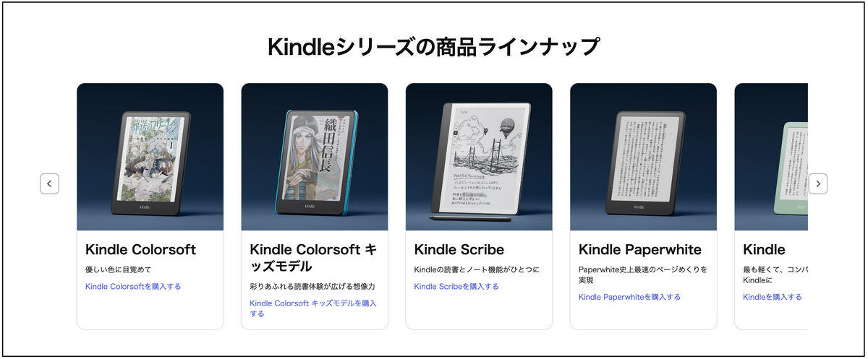Open the Kindle Scribe product image
The height and width of the screenshot is (359, 868).
click(x=479, y=157)
